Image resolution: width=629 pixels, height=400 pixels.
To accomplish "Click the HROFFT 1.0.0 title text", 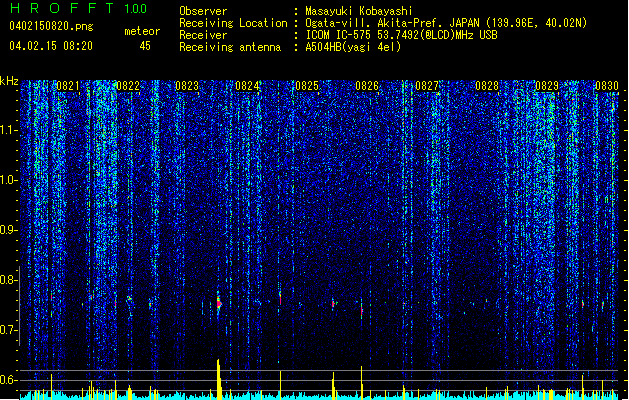I will pos(78,8).
